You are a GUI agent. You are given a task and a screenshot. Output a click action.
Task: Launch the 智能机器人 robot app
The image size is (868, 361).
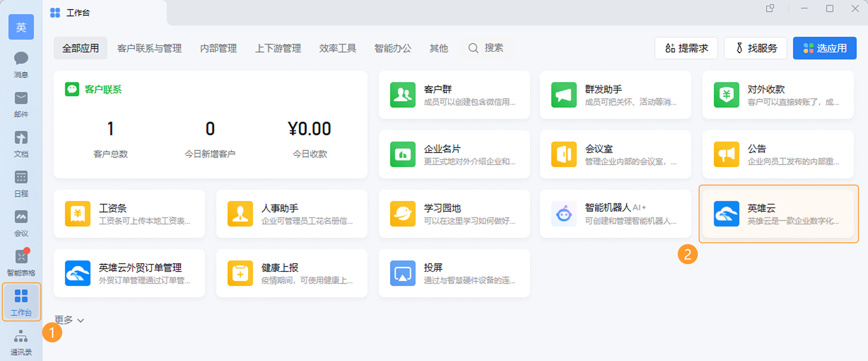click(615, 213)
